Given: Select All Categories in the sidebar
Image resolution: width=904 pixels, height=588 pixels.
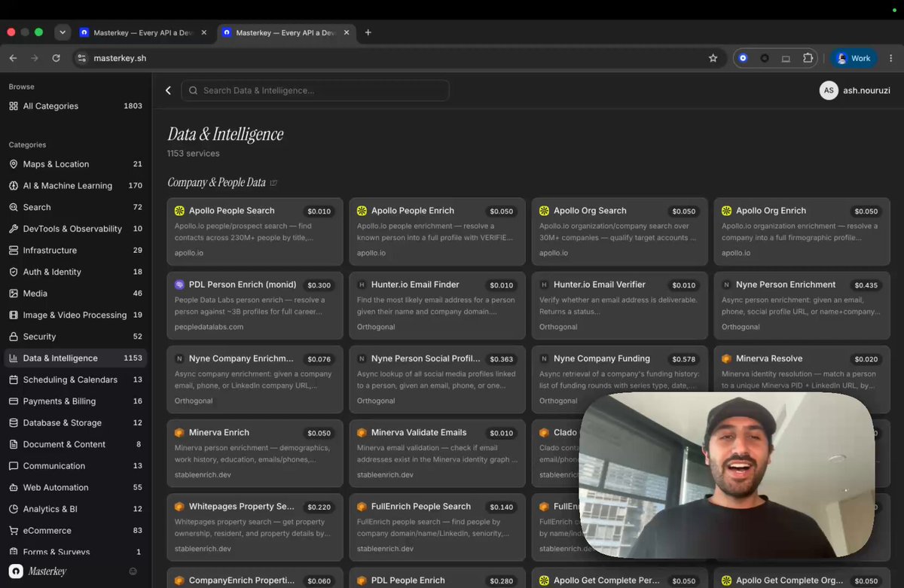Looking at the screenshot, I should click(x=75, y=106).
